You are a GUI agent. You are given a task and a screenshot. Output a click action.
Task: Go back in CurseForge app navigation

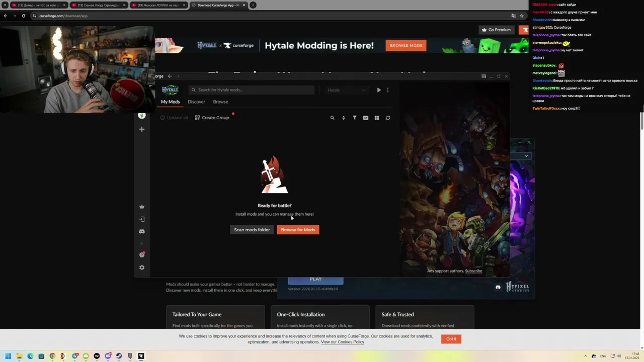click(170, 76)
